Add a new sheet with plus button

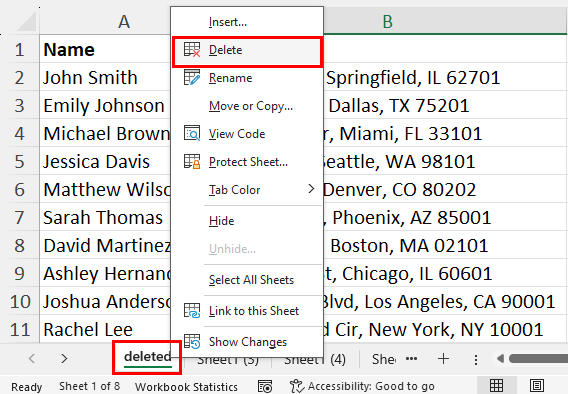443,359
